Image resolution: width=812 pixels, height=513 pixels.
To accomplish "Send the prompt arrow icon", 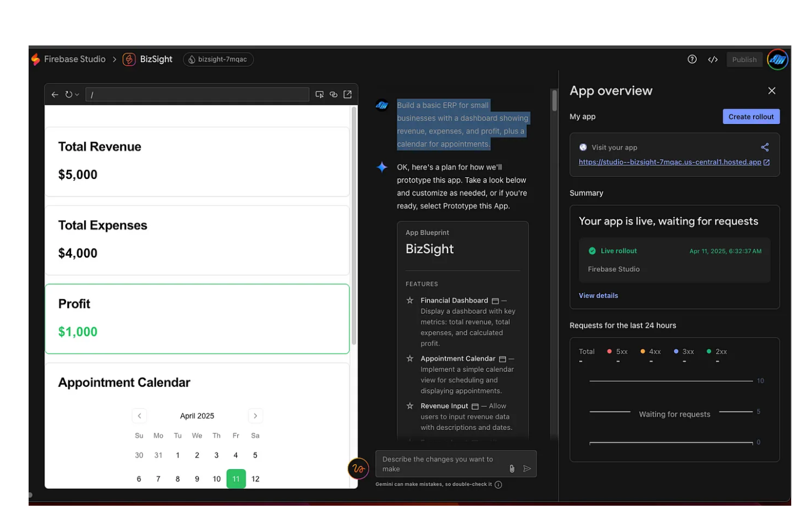I will pyautogui.click(x=527, y=469).
